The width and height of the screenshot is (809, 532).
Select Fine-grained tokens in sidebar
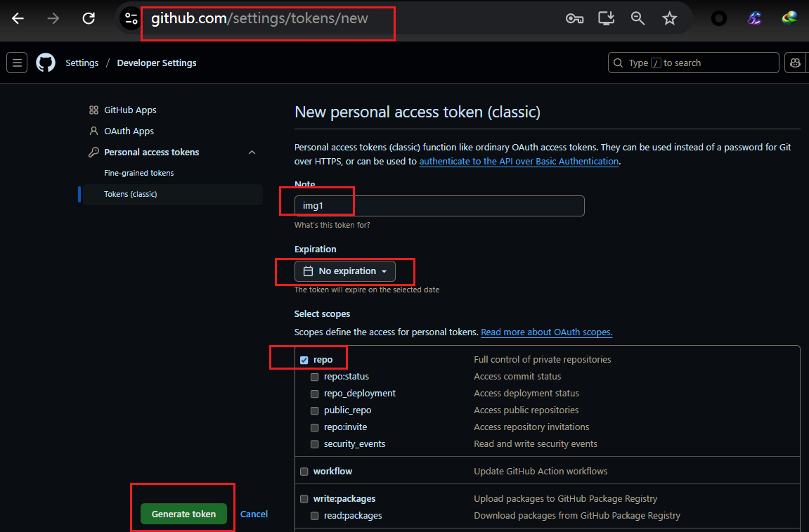[x=138, y=173]
